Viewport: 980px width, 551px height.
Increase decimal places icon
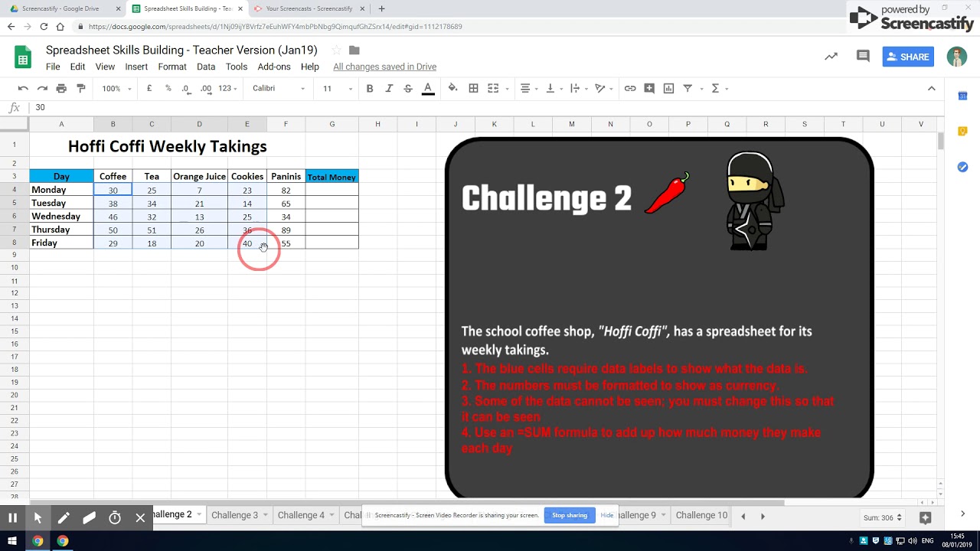point(206,89)
